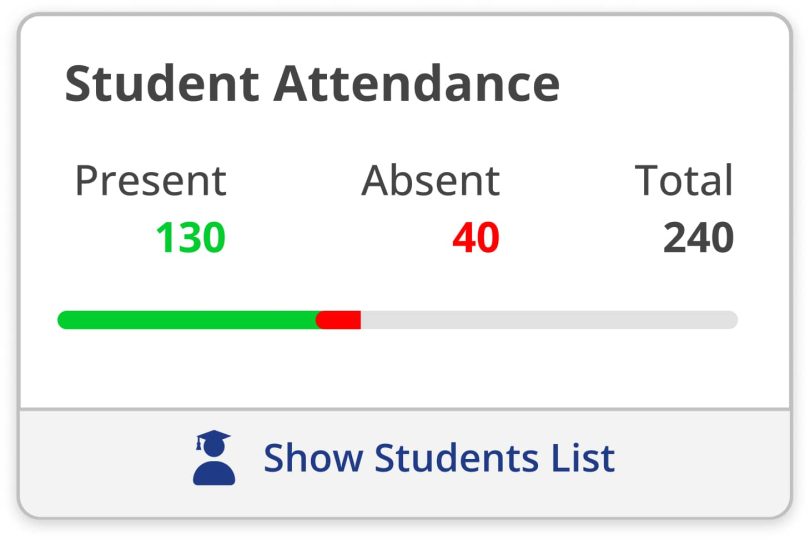Click the rounded left end of the progress bar
Image resolution: width=810 pixels, height=540 pixels.
pyautogui.click(x=64, y=320)
